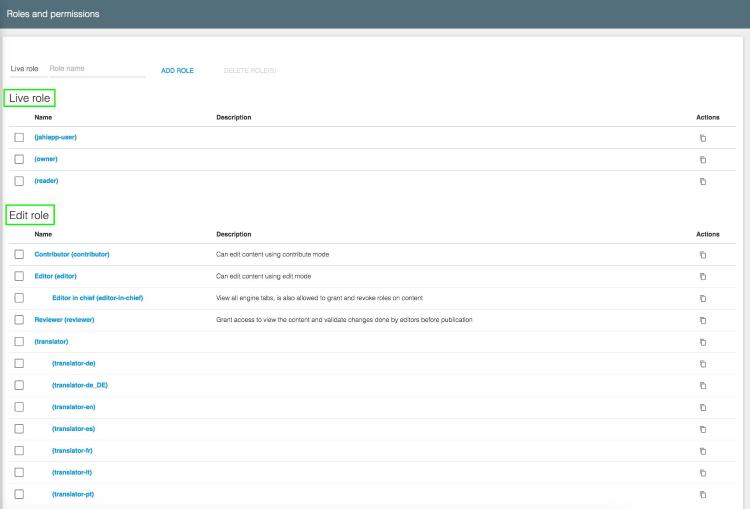Check the (translator-de_DE) checkbox

[19, 385]
